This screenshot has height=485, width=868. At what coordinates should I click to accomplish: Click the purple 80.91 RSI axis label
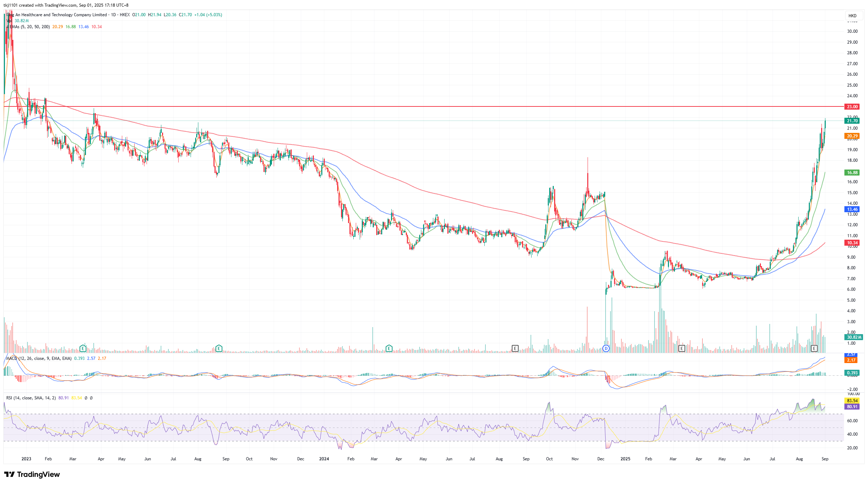852,407
